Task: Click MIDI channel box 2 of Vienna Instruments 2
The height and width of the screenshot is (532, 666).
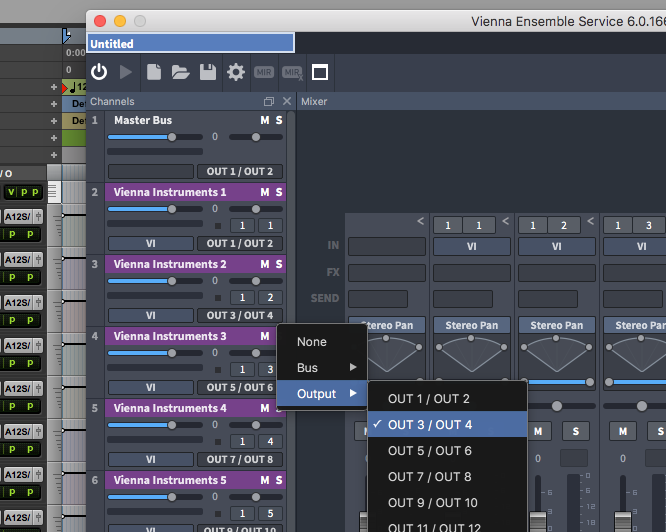Action: coord(270,298)
